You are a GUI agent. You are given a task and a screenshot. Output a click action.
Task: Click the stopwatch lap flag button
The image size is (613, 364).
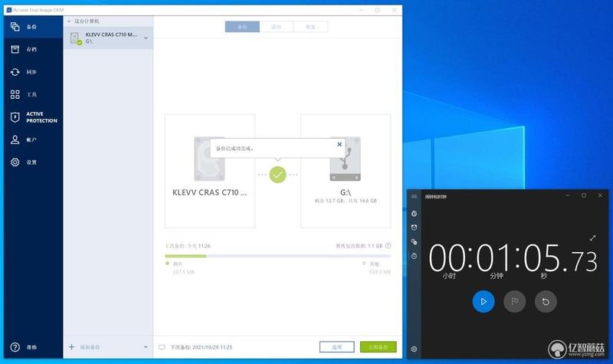pyautogui.click(x=514, y=301)
